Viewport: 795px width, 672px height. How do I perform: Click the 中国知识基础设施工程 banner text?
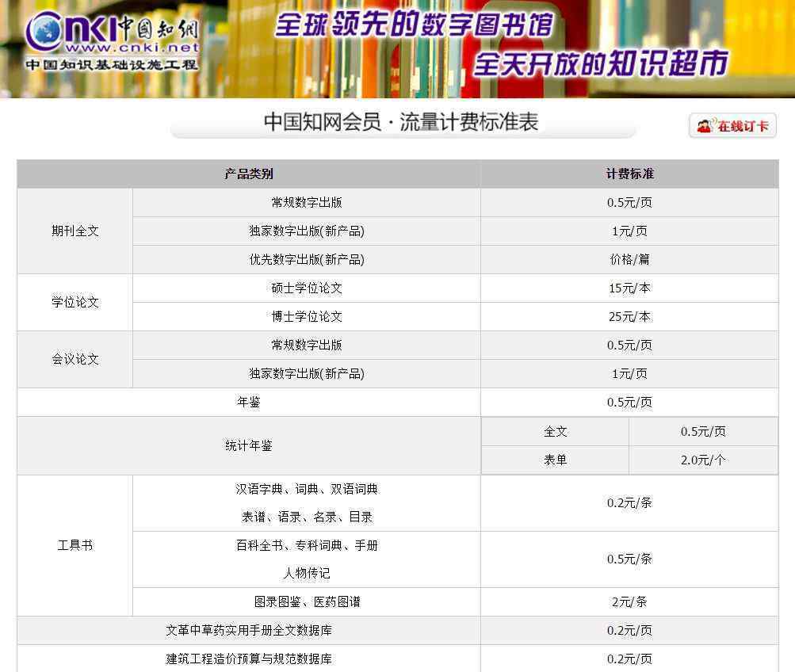pos(112,65)
